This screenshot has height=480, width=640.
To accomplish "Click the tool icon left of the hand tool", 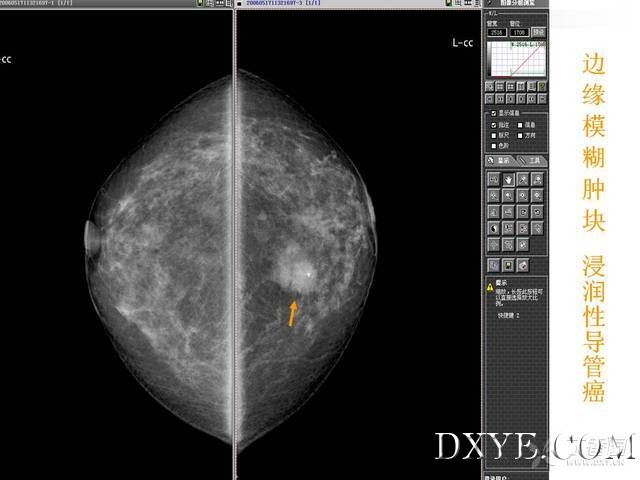I will pyautogui.click(x=493, y=180).
